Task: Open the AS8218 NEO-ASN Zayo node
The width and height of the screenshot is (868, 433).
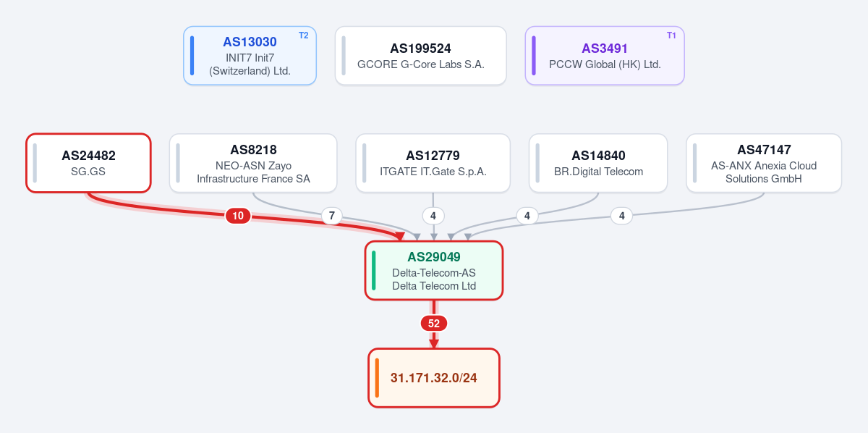Action: coord(253,163)
